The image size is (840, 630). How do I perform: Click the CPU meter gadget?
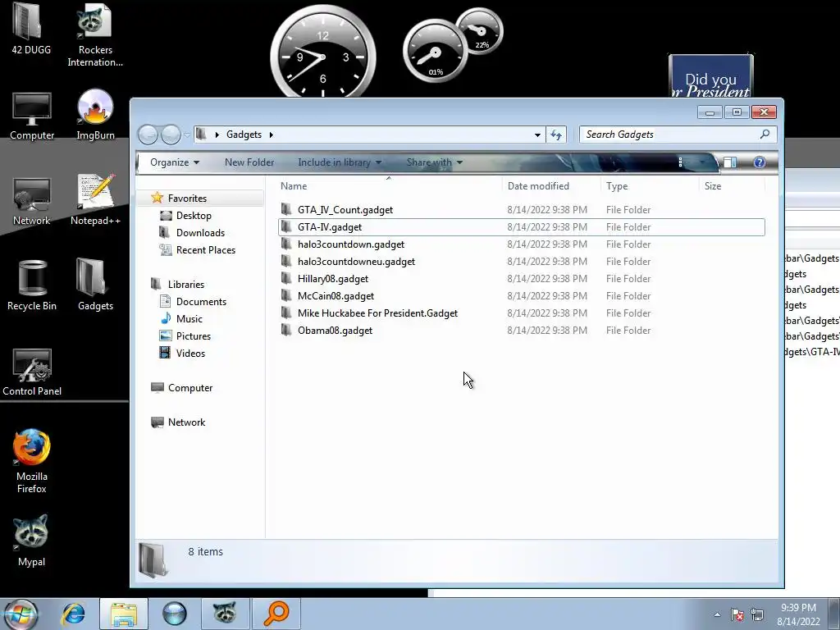tap(435, 52)
